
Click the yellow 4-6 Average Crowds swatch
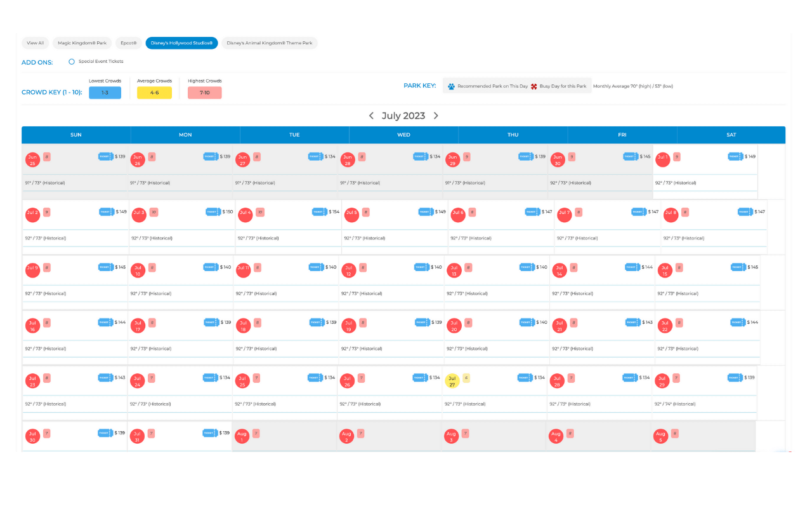155,93
